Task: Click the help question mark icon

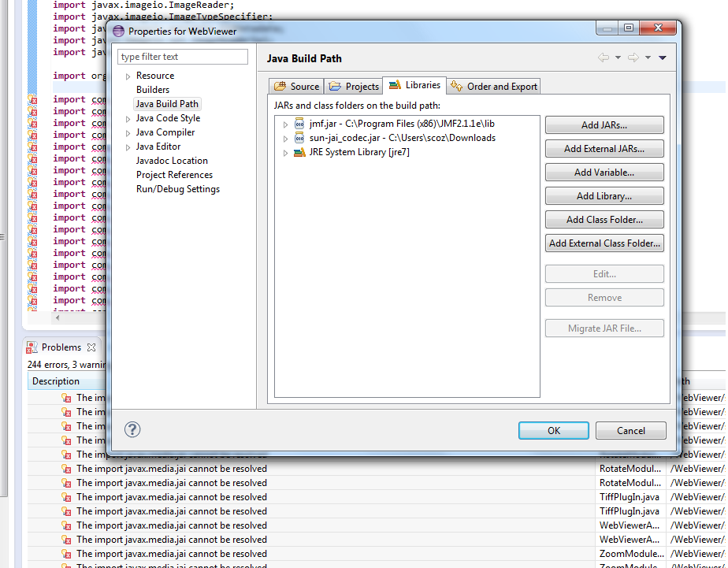Action: point(132,429)
